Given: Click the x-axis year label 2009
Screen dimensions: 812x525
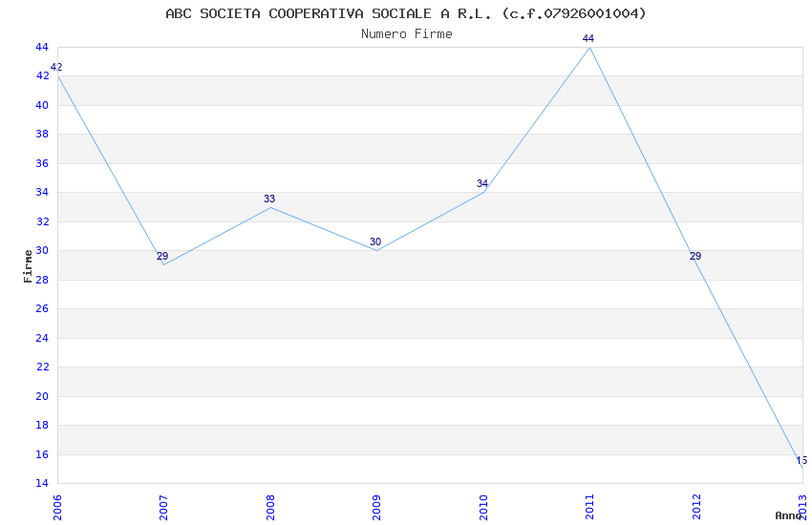Looking at the screenshot, I should [x=376, y=507].
